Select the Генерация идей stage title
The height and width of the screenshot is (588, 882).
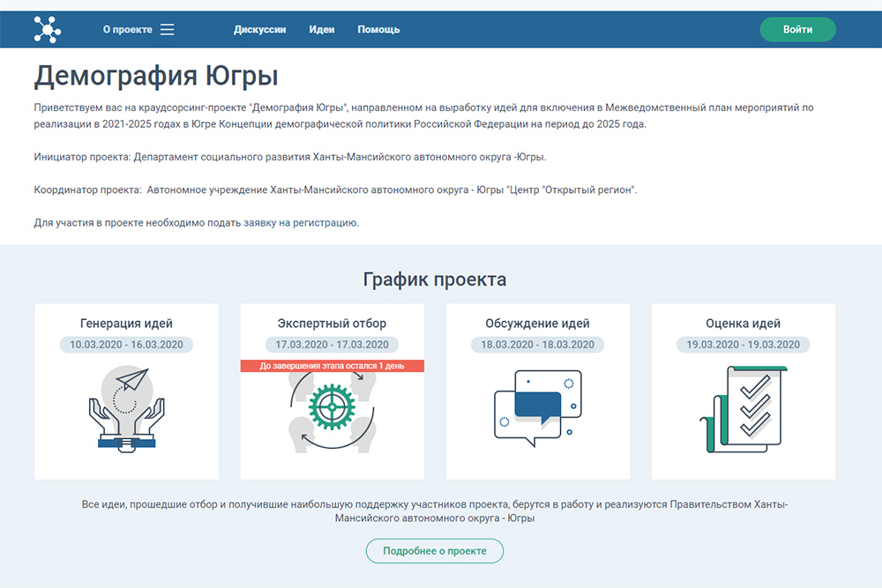[x=126, y=324]
